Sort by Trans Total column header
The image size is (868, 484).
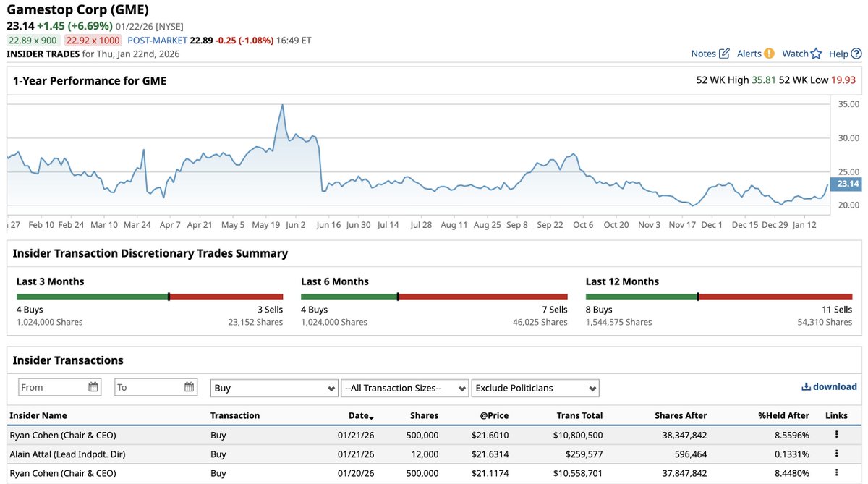click(579, 415)
